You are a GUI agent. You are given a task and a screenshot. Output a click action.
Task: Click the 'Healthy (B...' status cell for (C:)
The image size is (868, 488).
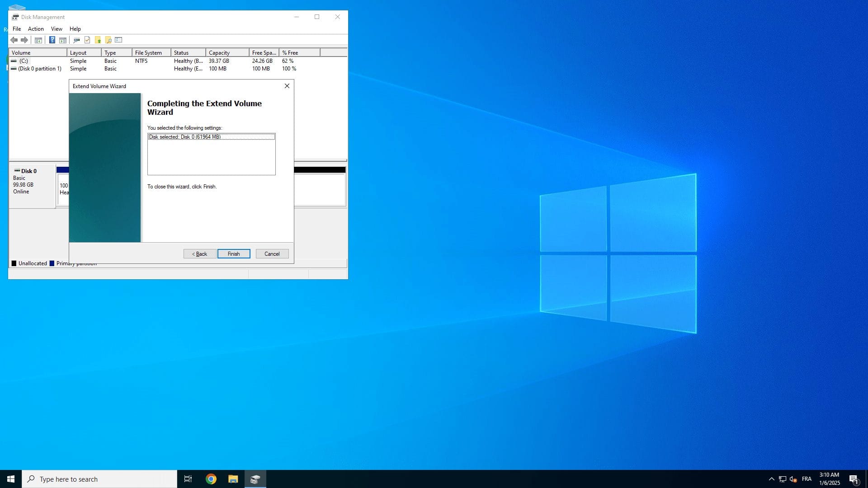click(189, 61)
